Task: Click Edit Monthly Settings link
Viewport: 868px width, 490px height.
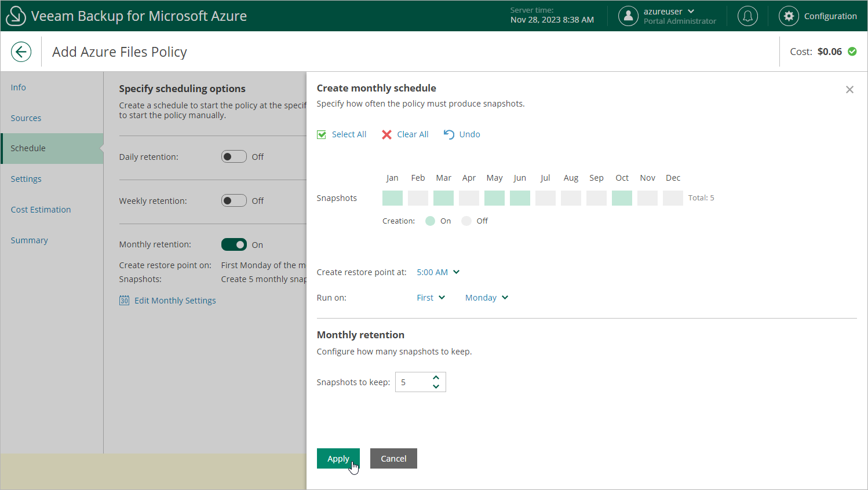Action: pyautogui.click(x=174, y=301)
